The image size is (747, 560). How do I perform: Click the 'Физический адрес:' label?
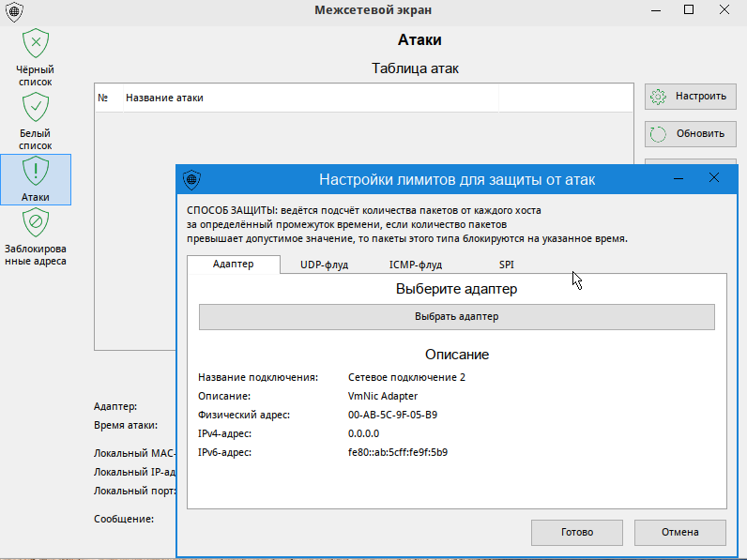(x=243, y=416)
